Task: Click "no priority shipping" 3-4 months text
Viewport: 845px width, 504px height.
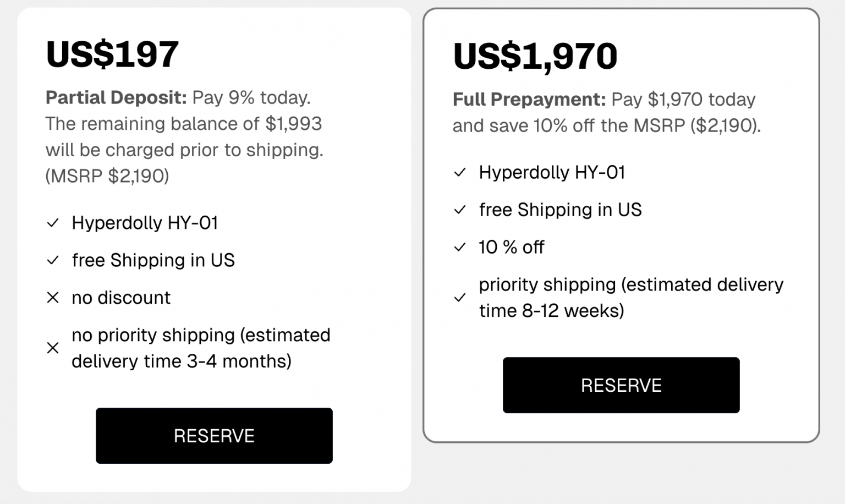Action: click(x=201, y=348)
